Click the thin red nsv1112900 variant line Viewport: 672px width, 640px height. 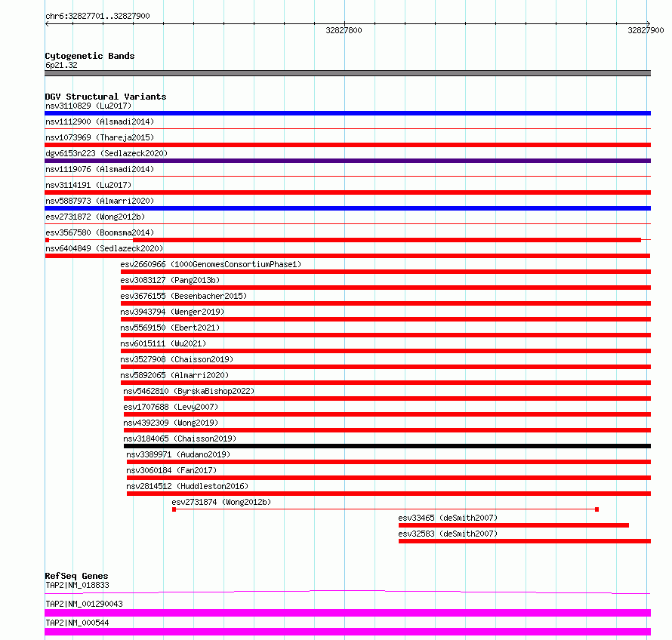pos(347,129)
